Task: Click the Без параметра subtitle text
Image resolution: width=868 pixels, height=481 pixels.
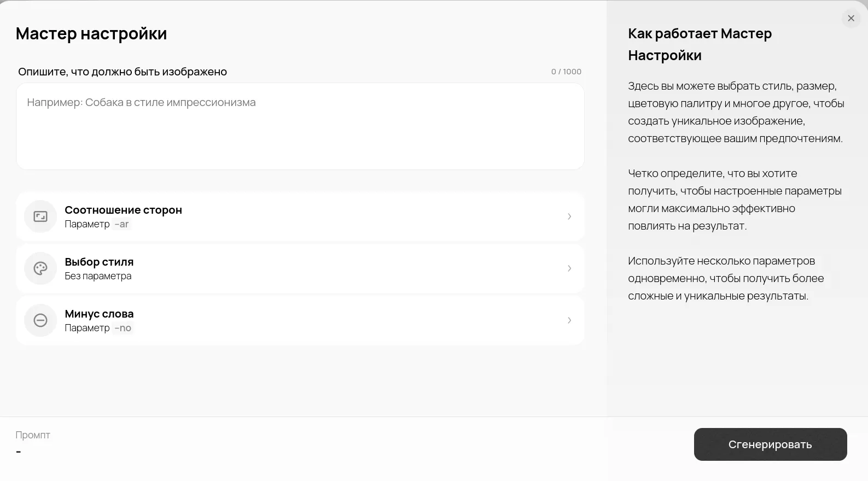Action: pyautogui.click(x=98, y=276)
